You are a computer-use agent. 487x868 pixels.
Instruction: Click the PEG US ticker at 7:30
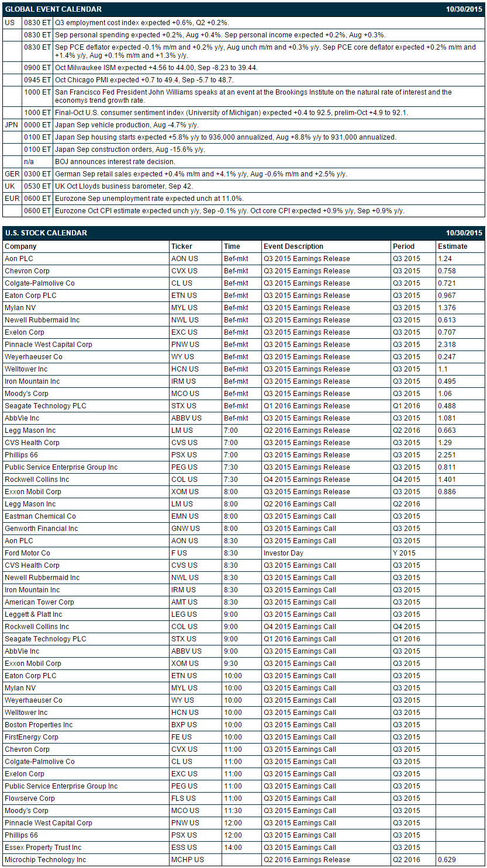[184, 467]
